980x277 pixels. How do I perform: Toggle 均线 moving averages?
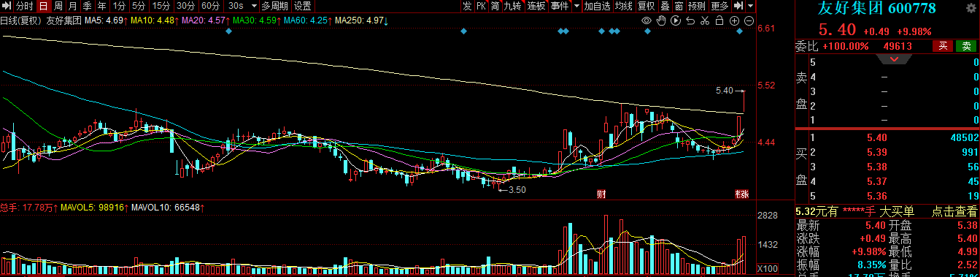pos(624,6)
